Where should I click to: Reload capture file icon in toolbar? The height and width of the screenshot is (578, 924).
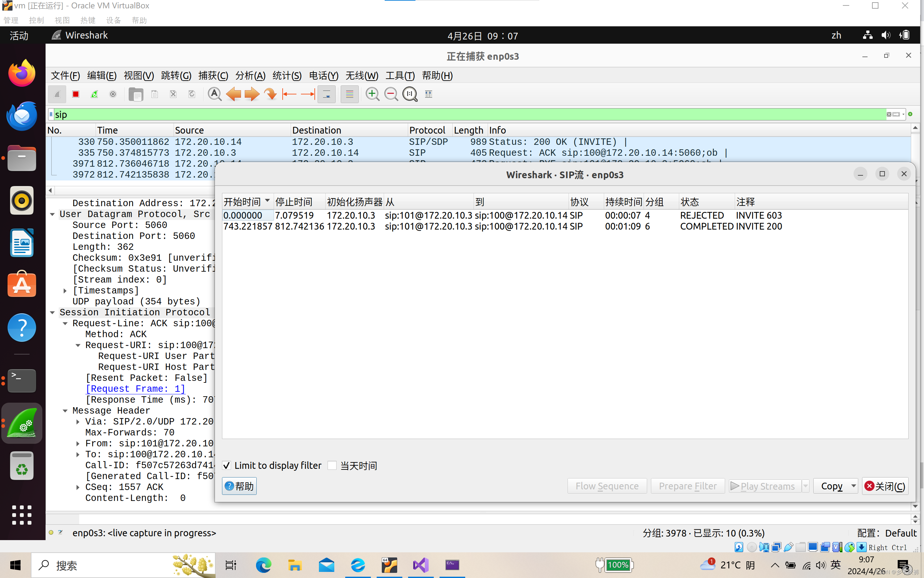tap(192, 94)
